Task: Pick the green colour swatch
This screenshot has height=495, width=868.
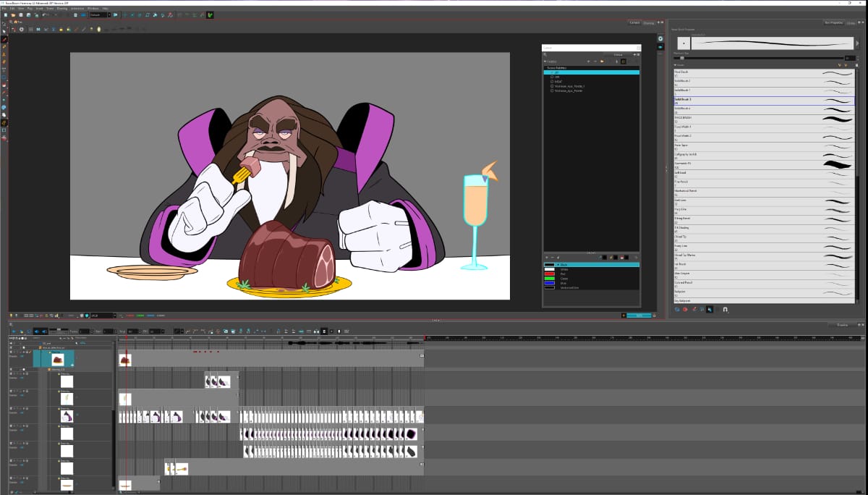Action: (x=550, y=279)
